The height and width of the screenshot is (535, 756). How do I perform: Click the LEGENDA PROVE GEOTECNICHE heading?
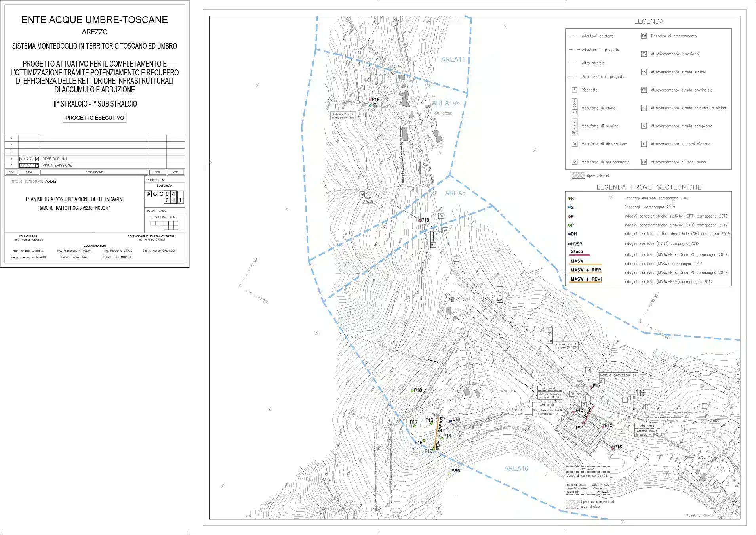pos(649,187)
